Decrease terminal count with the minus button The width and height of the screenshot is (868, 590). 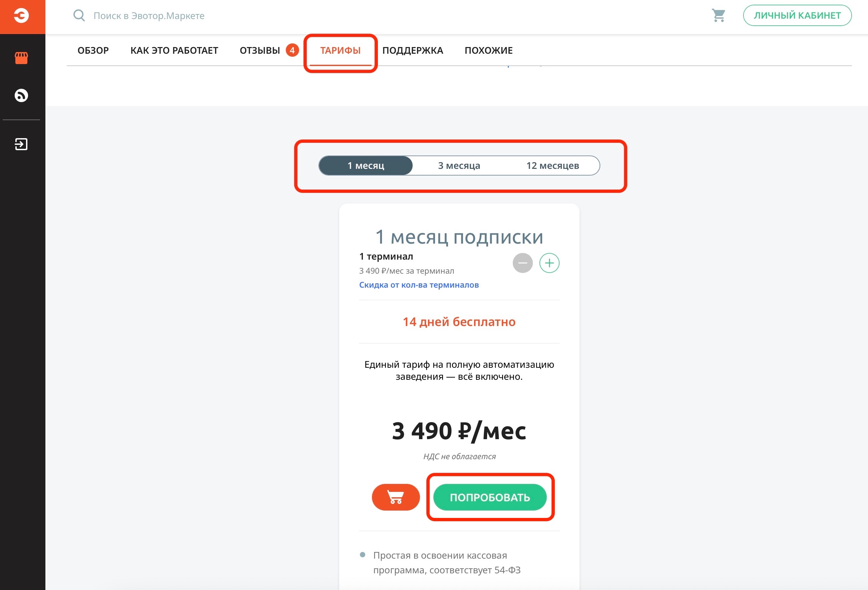522,263
